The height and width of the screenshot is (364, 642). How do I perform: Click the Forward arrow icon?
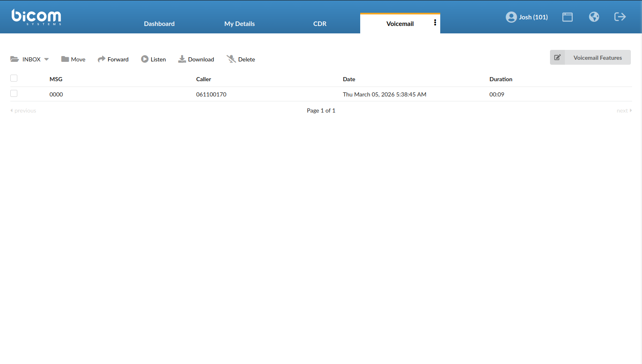click(x=101, y=59)
